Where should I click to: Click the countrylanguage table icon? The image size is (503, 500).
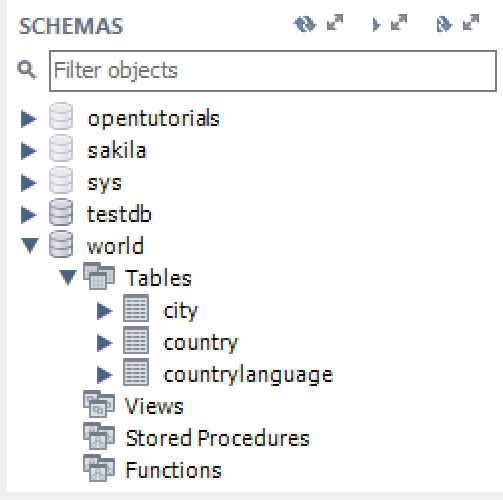point(136,372)
